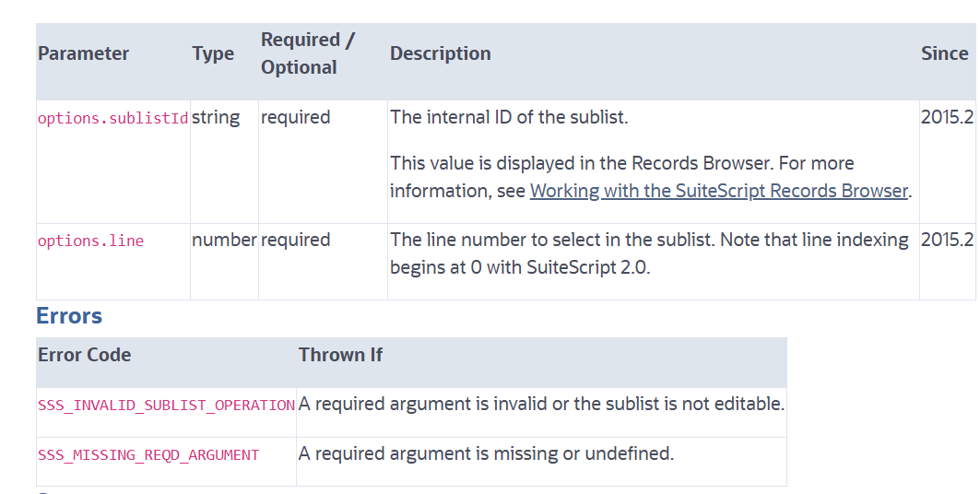Image resolution: width=980 pixels, height=494 pixels.
Task: Select the Required / Optional column header
Action: point(308,53)
